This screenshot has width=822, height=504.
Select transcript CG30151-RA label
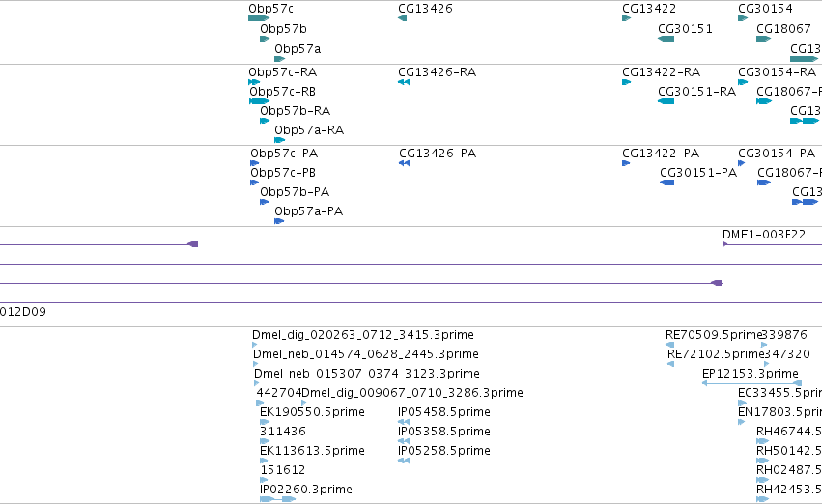697,92
